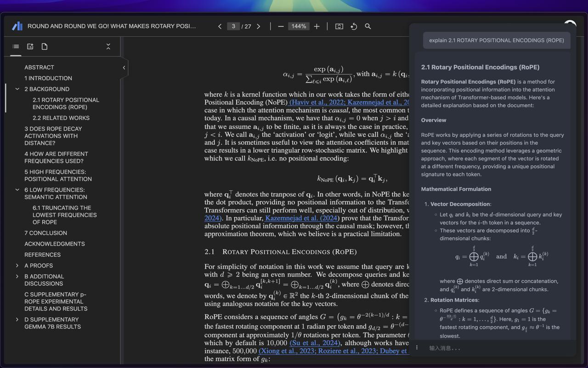Open the pages thumbnail tab

[x=45, y=46]
